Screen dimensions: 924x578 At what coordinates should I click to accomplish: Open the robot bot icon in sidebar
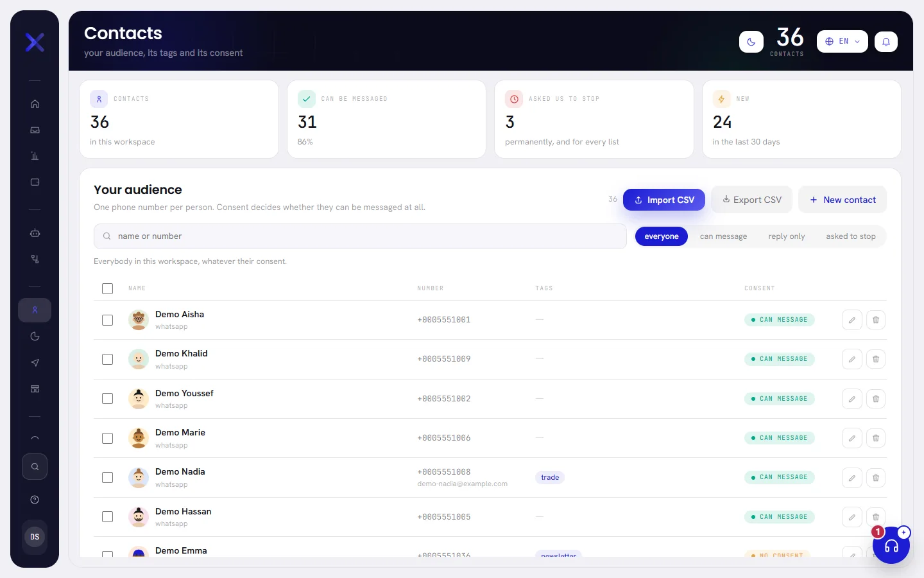click(35, 233)
